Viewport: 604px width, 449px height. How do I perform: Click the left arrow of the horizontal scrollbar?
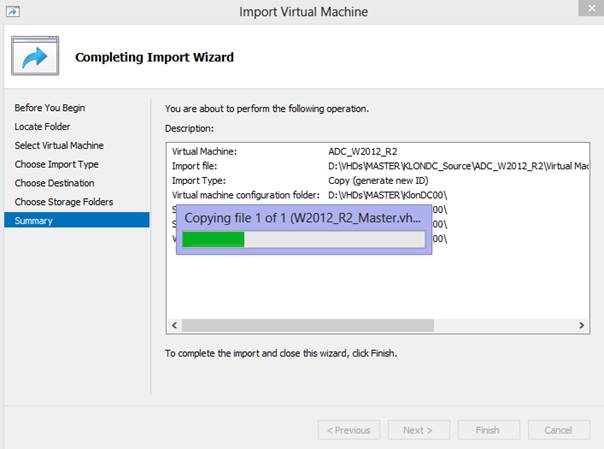174,325
